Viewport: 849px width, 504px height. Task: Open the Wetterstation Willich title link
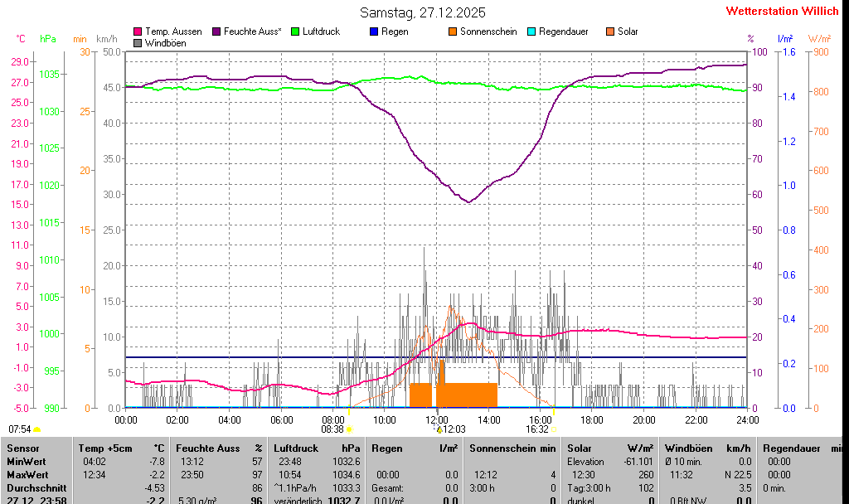pyautogui.click(x=782, y=11)
